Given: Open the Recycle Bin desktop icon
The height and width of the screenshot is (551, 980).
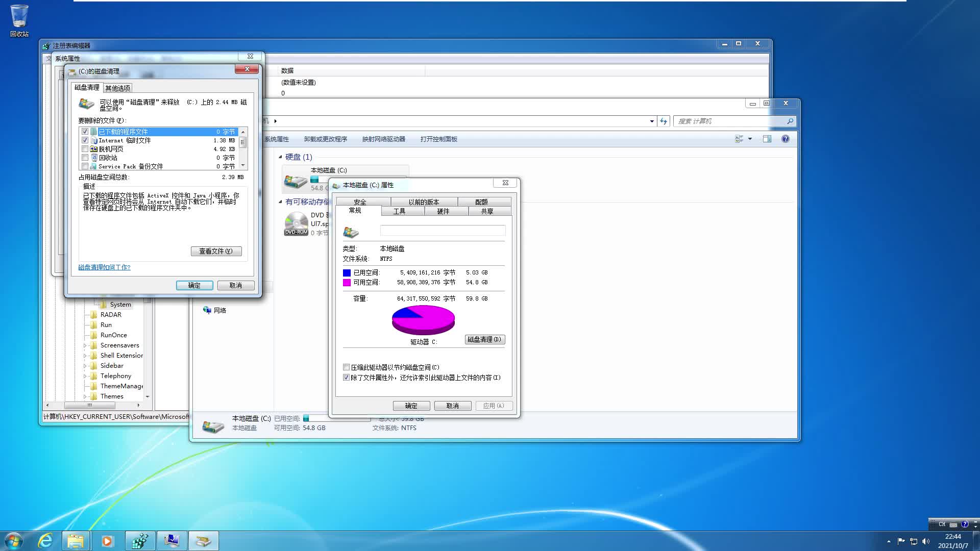Looking at the screenshot, I should click(x=19, y=20).
